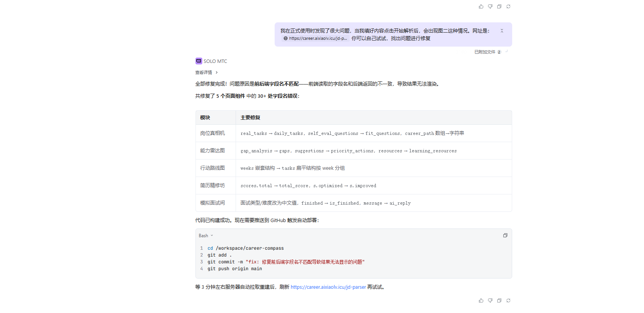This screenshot has width=644, height=313.
Task: Copy the Bash code block contents
Action: tap(505, 235)
